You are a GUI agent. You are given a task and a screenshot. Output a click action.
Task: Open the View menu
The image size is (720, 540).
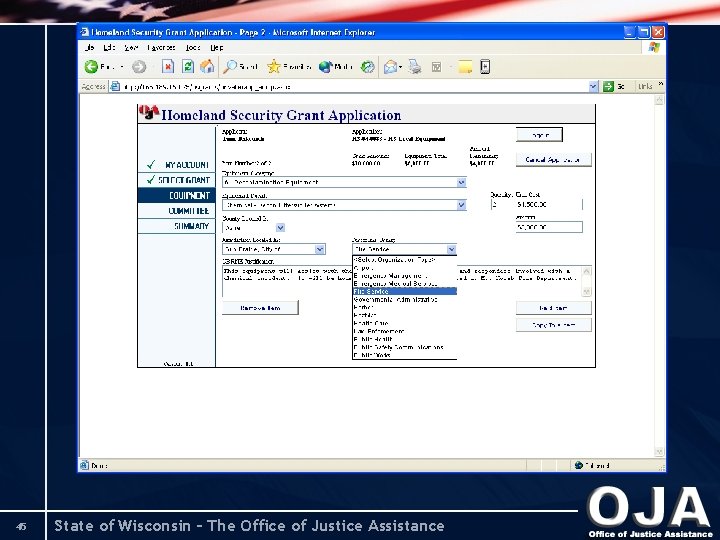(131, 47)
